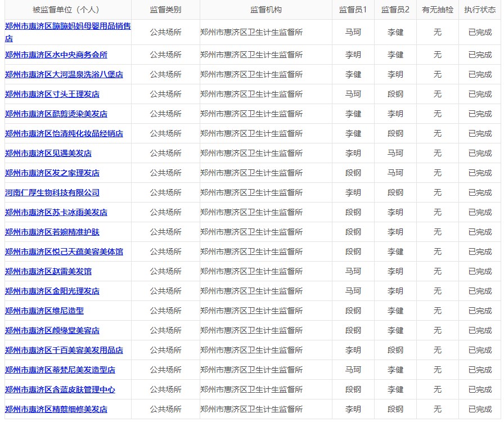Image resolution: width=504 pixels, height=422 pixels.
Task: Select 已完成 in the 见遇美发店 row
Action: click(480, 153)
